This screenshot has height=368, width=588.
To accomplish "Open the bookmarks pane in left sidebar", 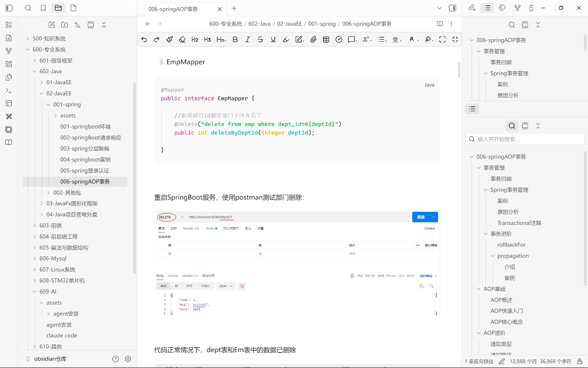I will (x=43, y=8).
